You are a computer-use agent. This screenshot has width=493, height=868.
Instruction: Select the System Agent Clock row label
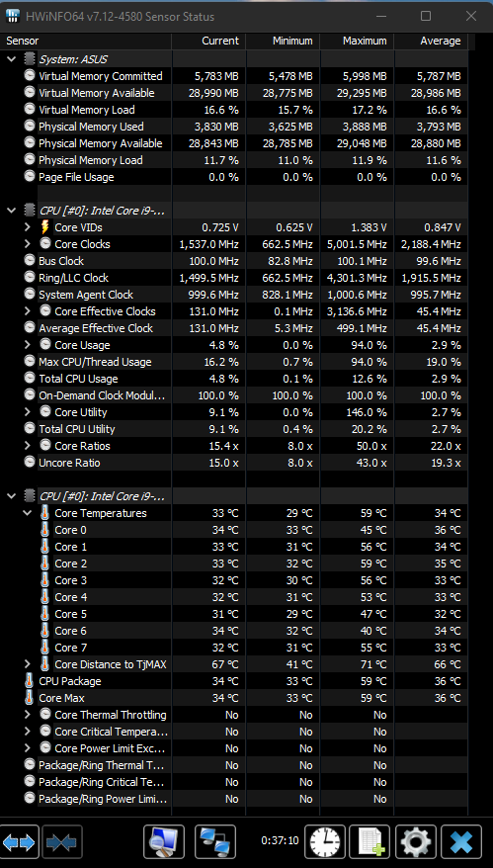86,295
